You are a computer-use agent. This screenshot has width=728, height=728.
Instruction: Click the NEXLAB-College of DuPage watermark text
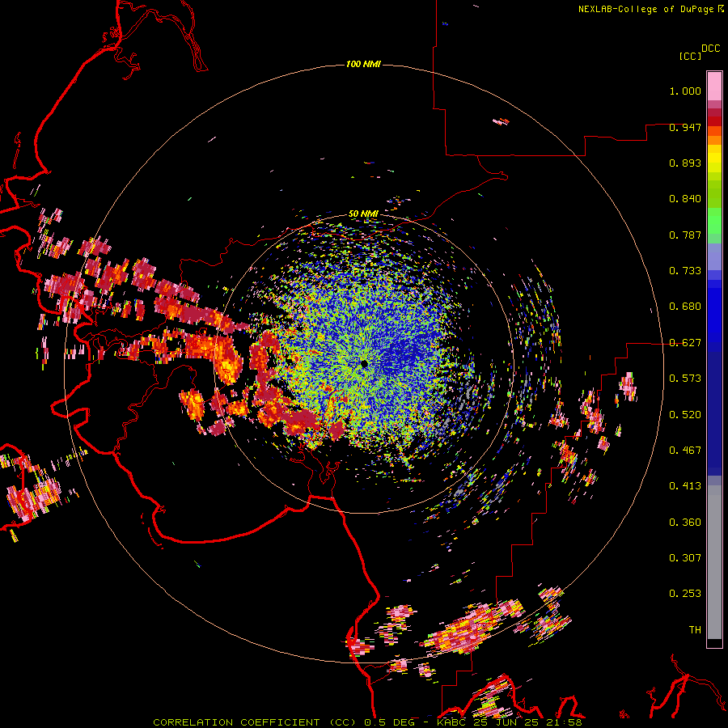click(x=645, y=9)
